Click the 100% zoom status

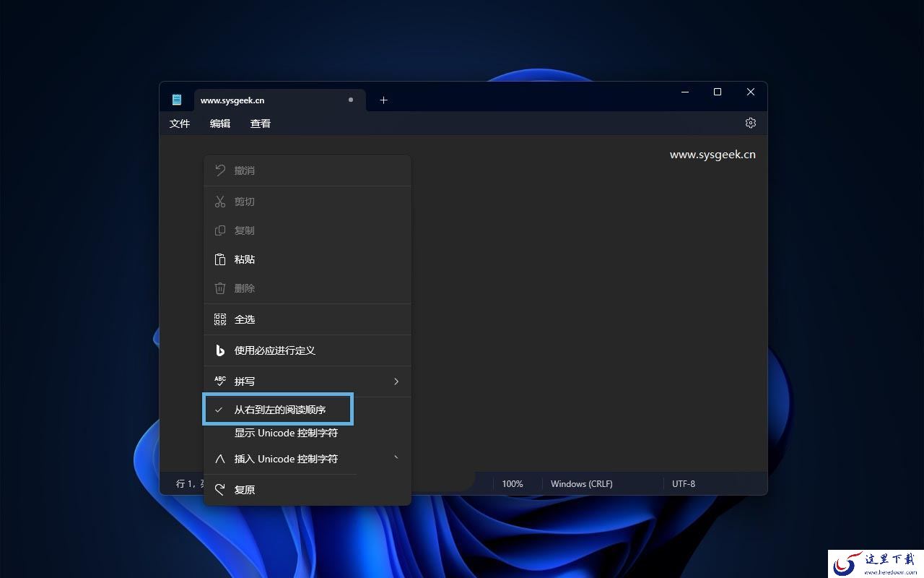pyautogui.click(x=513, y=484)
